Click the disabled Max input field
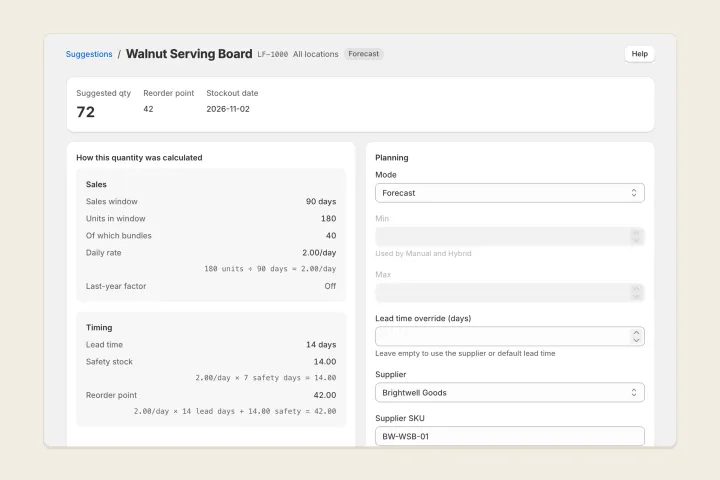 point(510,293)
